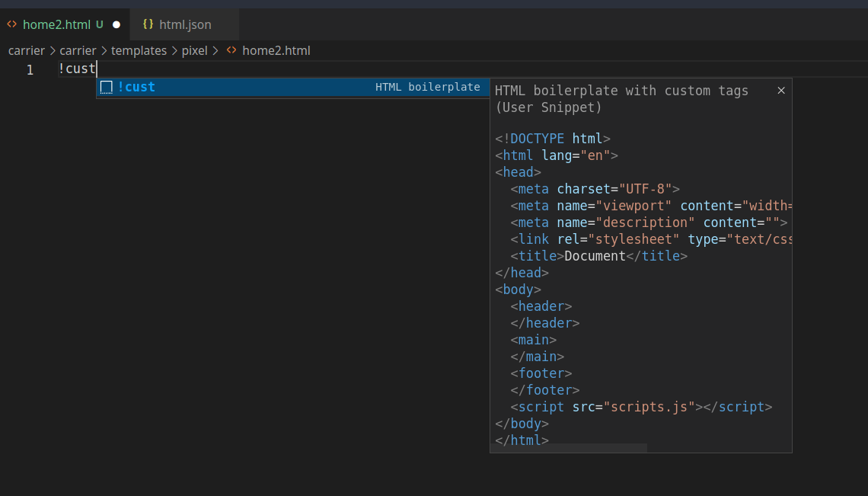Click the curly braces icon on html.json tab
Screen dimensions: 868x496
(149, 24)
